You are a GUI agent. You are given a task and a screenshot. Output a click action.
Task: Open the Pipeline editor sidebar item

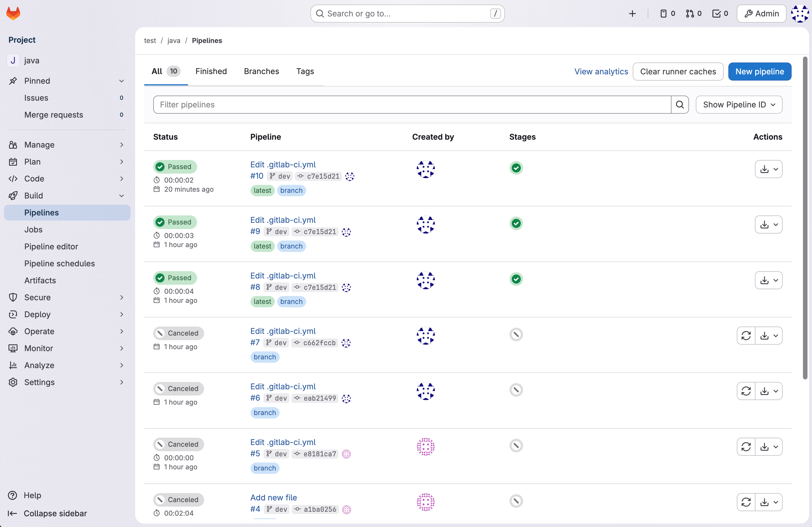coord(51,246)
